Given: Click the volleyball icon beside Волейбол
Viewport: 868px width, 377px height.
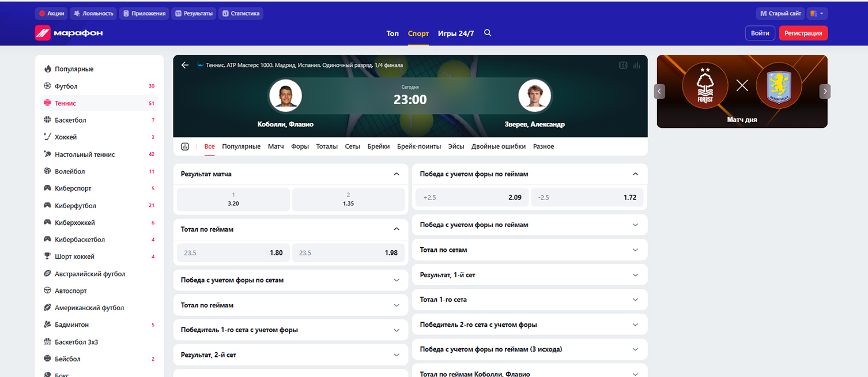Looking at the screenshot, I should [47, 171].
